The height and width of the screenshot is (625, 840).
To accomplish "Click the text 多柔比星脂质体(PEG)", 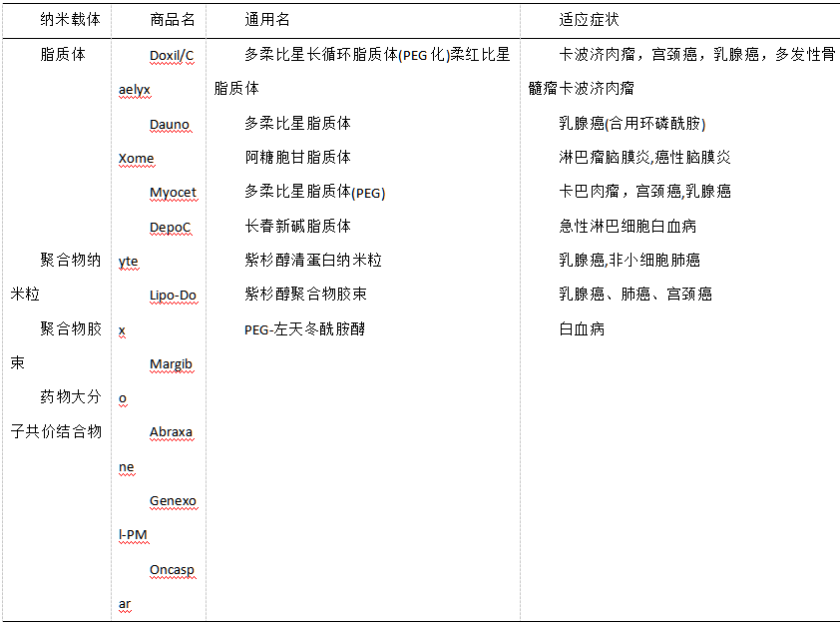I will point(315,192).
